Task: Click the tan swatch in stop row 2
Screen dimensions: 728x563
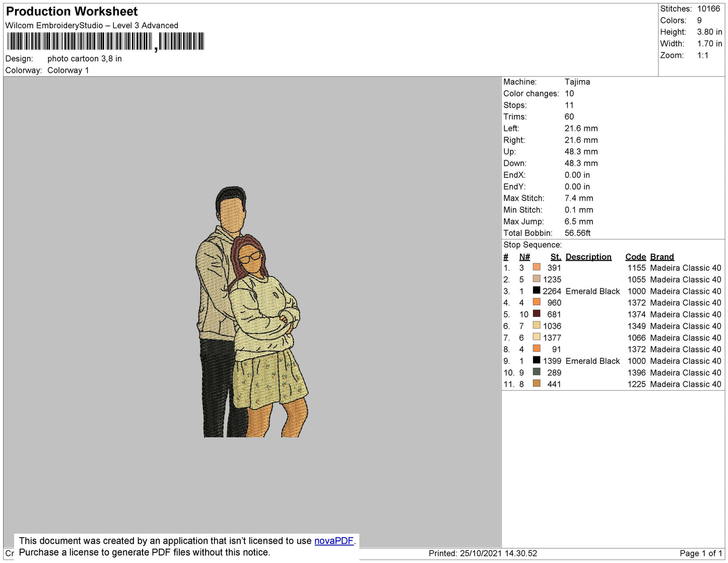Action: click(537, 279)
